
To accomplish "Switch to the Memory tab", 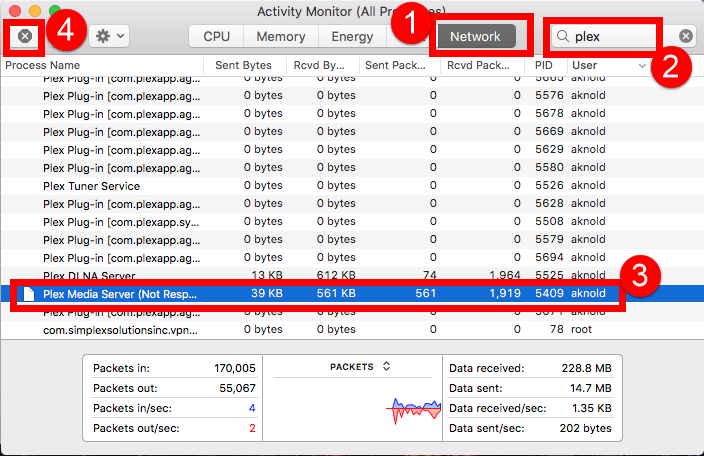I will pos(281,36).
